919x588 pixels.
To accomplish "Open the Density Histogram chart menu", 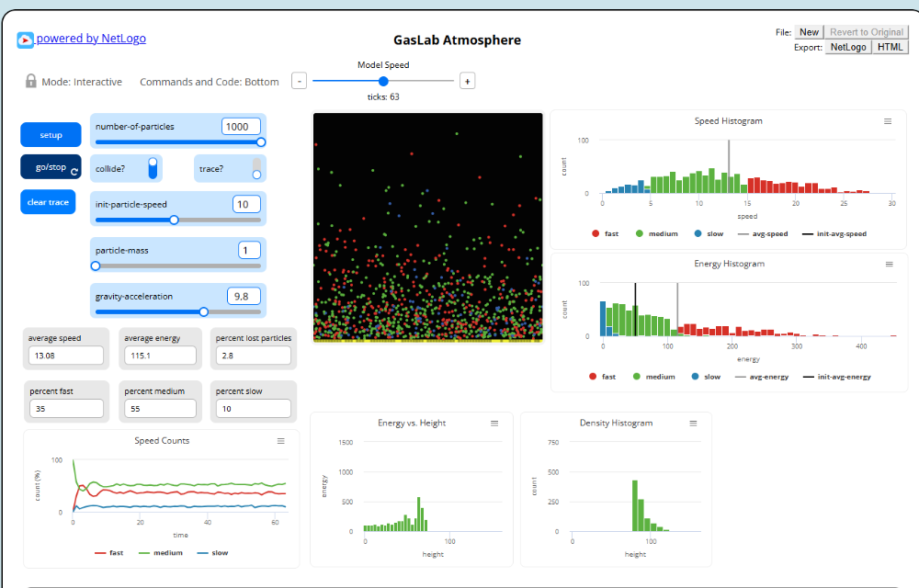I will pyautogui.click(x=692, y=424).
